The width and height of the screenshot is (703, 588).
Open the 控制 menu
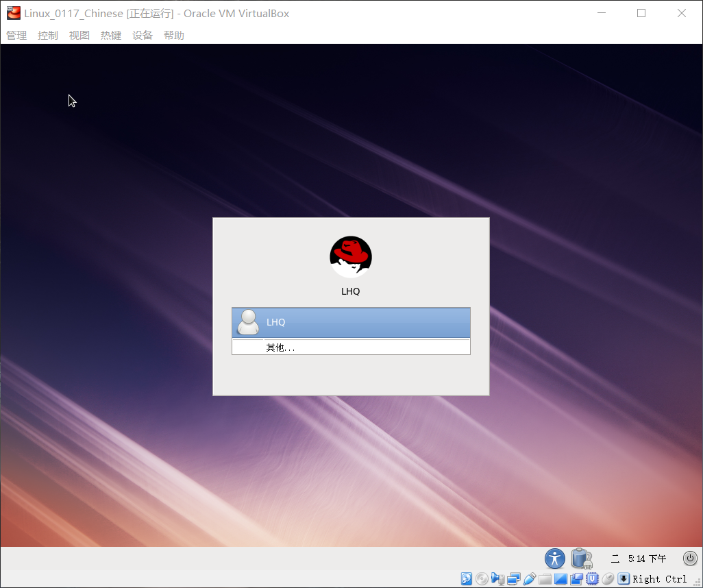(48, 36)
